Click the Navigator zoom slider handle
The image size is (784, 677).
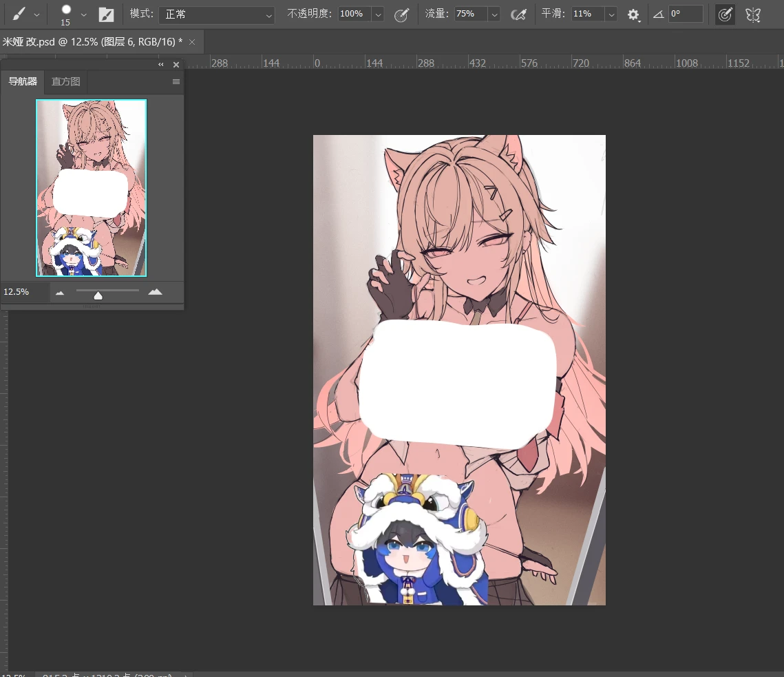98,295
